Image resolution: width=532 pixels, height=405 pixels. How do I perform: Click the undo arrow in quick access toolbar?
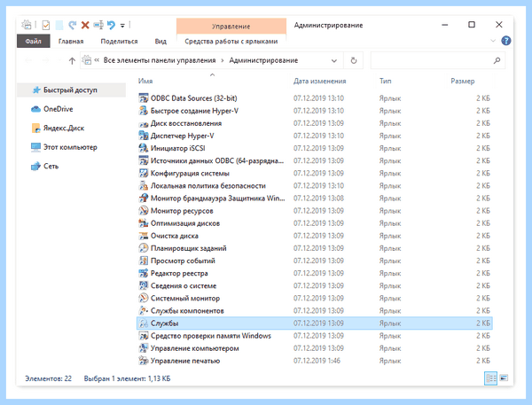(x=111, y=25)
